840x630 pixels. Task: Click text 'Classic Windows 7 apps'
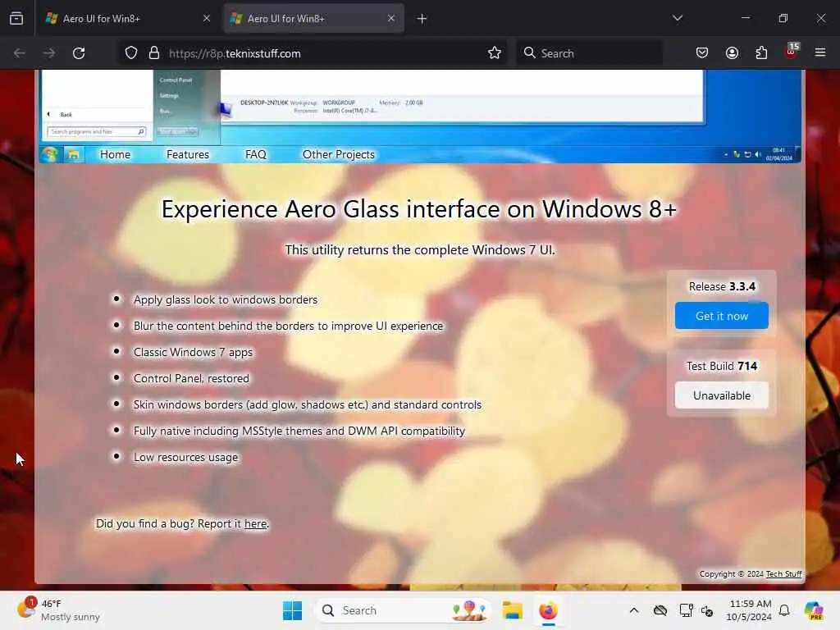[x=193, y=352]
